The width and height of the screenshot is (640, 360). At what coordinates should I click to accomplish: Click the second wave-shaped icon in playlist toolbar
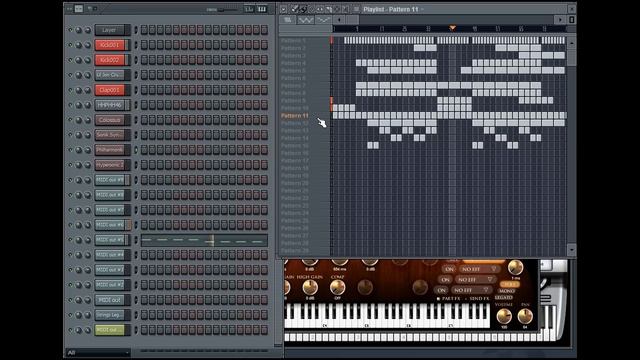[x=323, y=20]
